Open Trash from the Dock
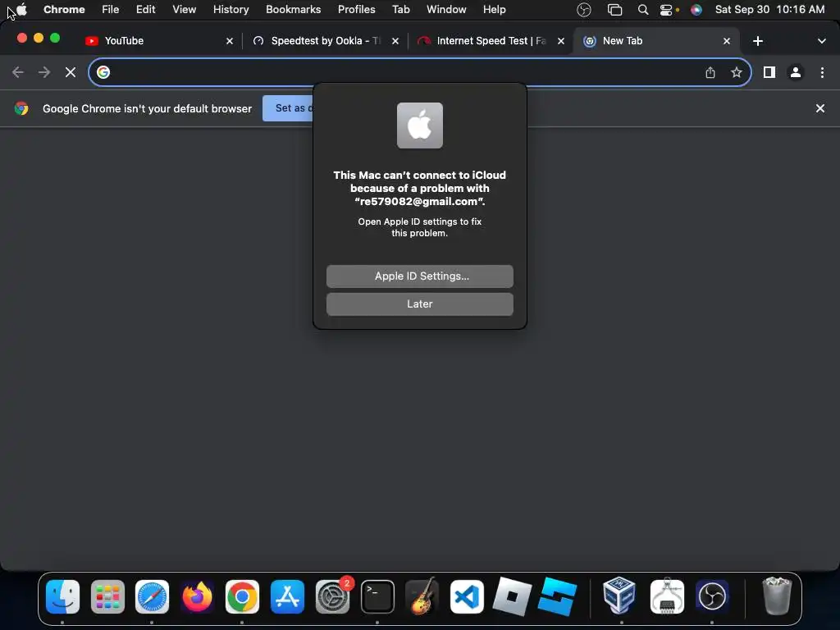Image resolution: width=840 pixels, height=630 pixels. [x=776, y=596]
